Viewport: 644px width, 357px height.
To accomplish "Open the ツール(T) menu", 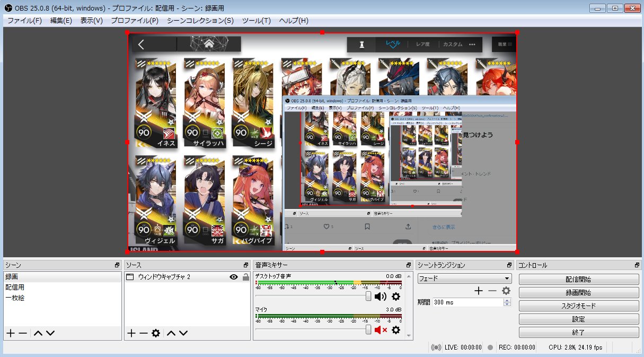I will click(x=257, y=21).
